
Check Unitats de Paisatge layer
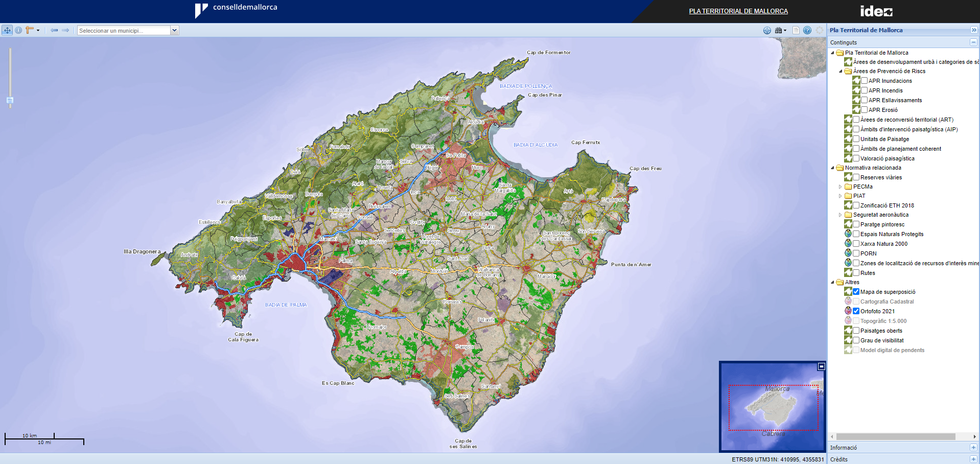tap(856, 139)
